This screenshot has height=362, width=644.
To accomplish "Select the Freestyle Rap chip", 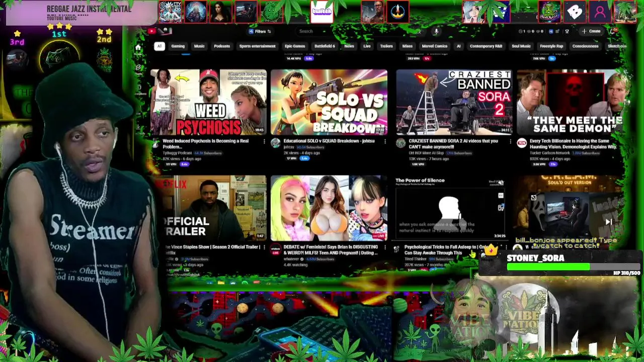I will click(x=551, y=46).
